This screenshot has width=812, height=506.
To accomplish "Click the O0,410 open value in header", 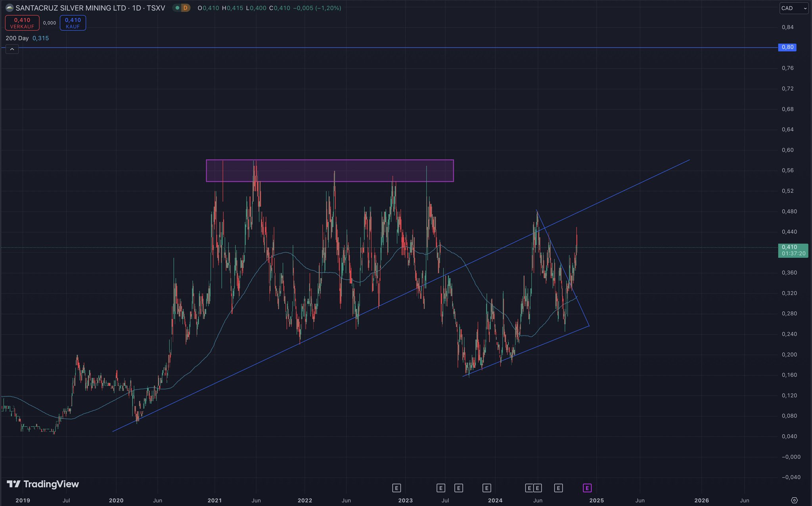I will (208, 8).
